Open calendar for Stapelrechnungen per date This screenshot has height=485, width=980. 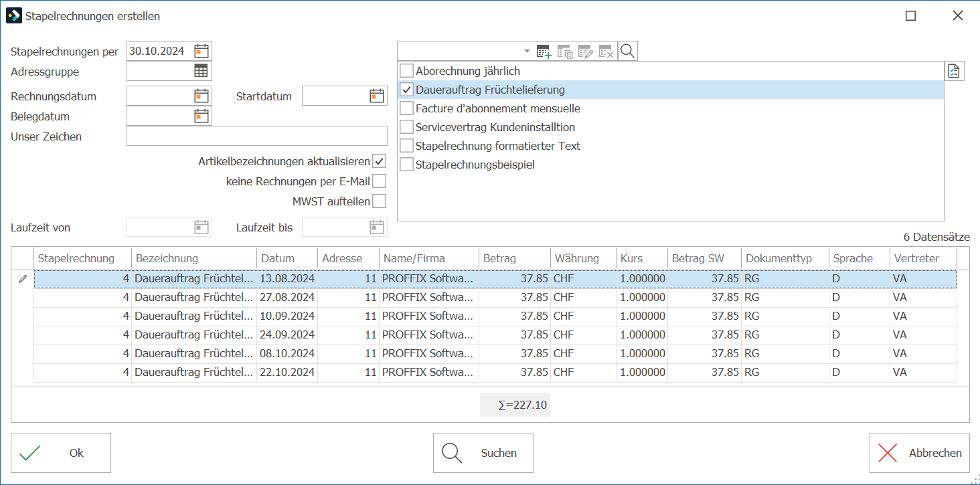201,51
